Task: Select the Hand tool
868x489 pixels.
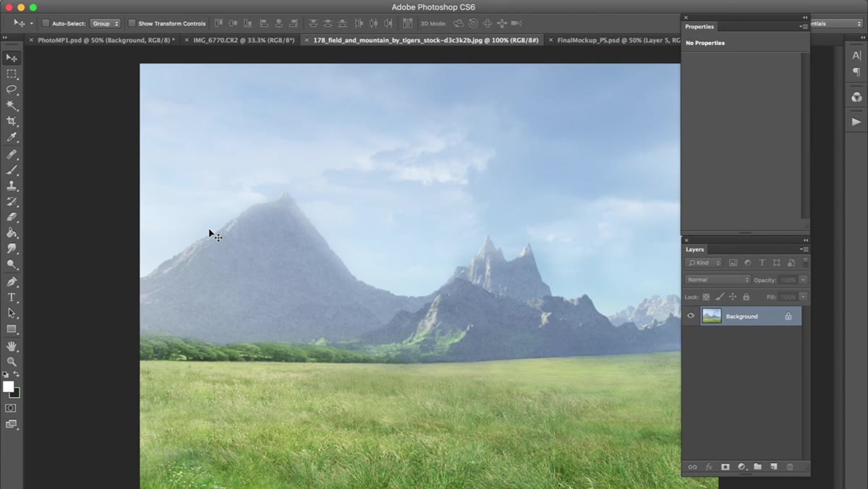Action: click(x=12, y=346)
